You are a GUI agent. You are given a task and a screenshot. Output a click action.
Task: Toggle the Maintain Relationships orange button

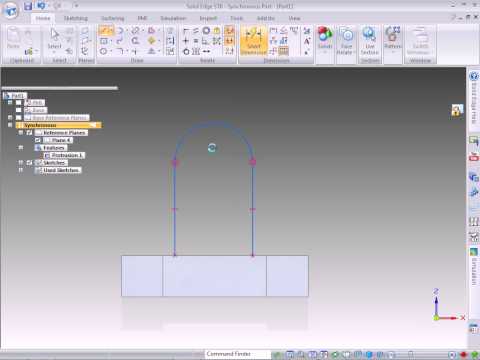[229, 31]
